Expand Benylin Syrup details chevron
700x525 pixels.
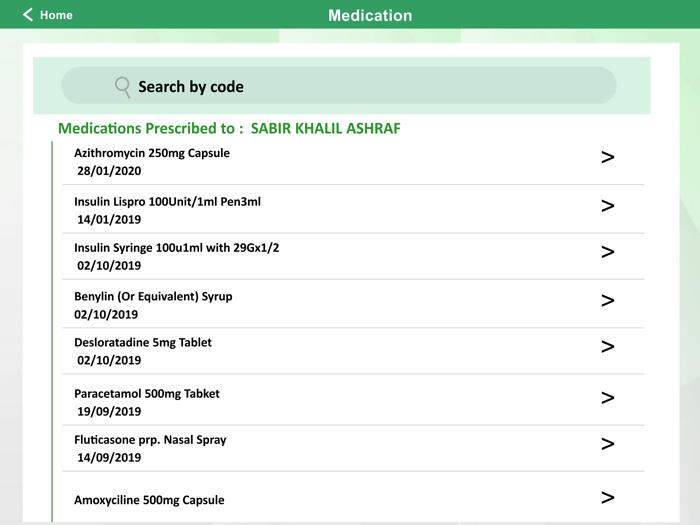tap(608, 301)
